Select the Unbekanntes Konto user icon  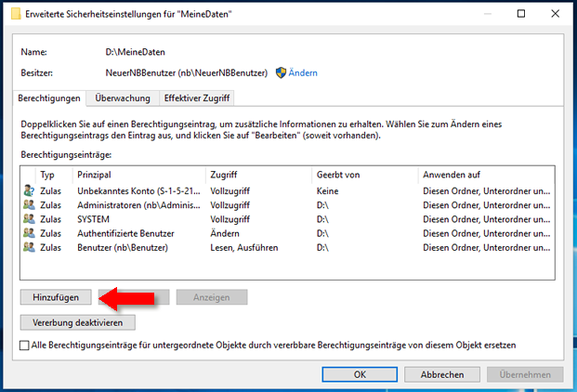click(28, 189)
